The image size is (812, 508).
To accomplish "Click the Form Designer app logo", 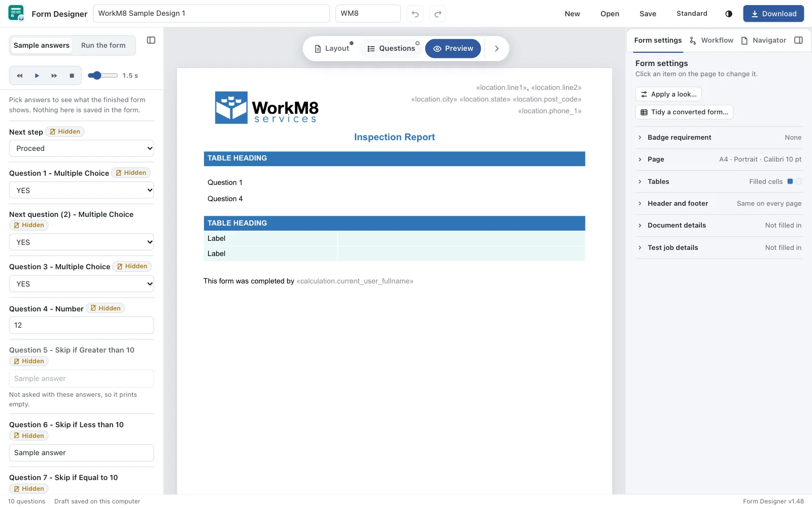I will click(x=16, y=13).
